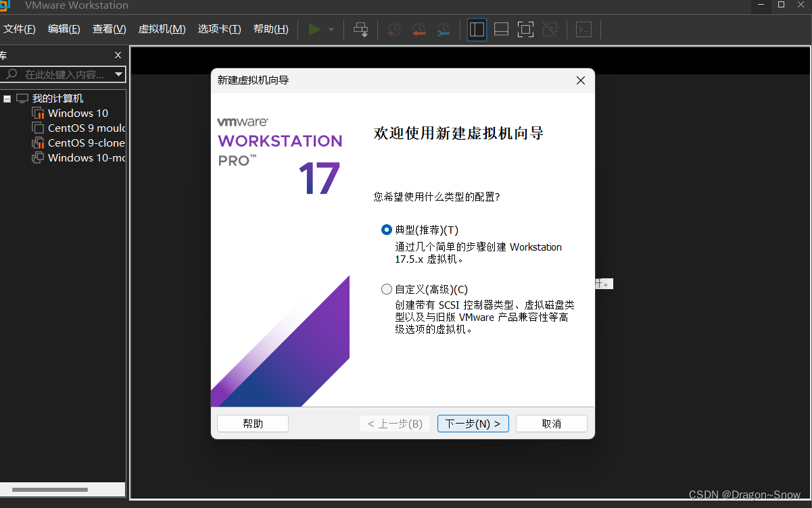The width and height of the screenshot is (812, 508).
Task: Select the Windows 10 virtual machine
Action: coord(78,113)
